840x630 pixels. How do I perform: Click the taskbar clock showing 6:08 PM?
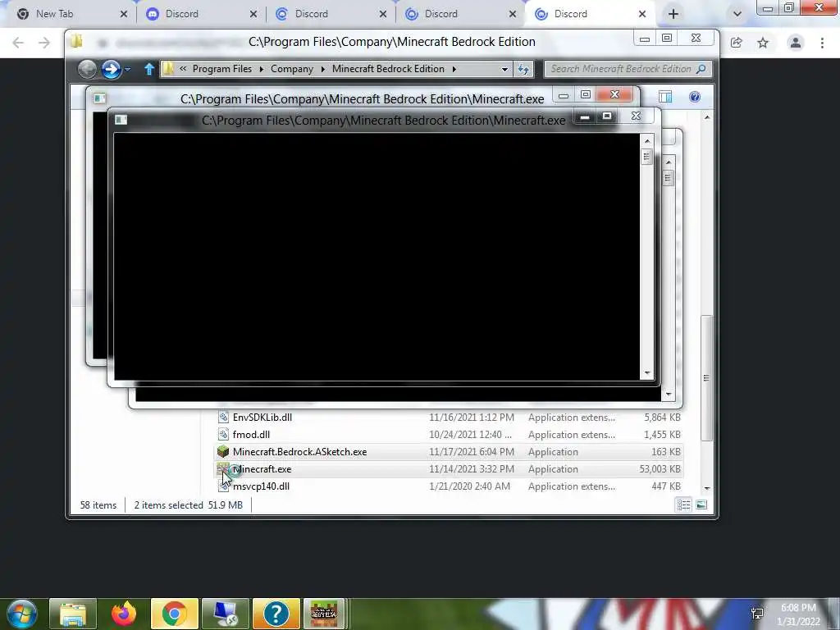click(x=798, y=608)
